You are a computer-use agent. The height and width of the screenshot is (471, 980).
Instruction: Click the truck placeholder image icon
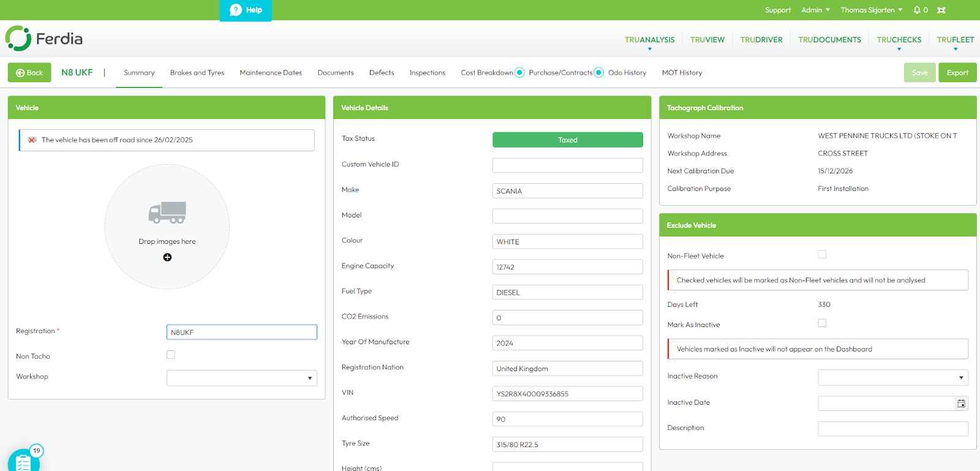167,213
